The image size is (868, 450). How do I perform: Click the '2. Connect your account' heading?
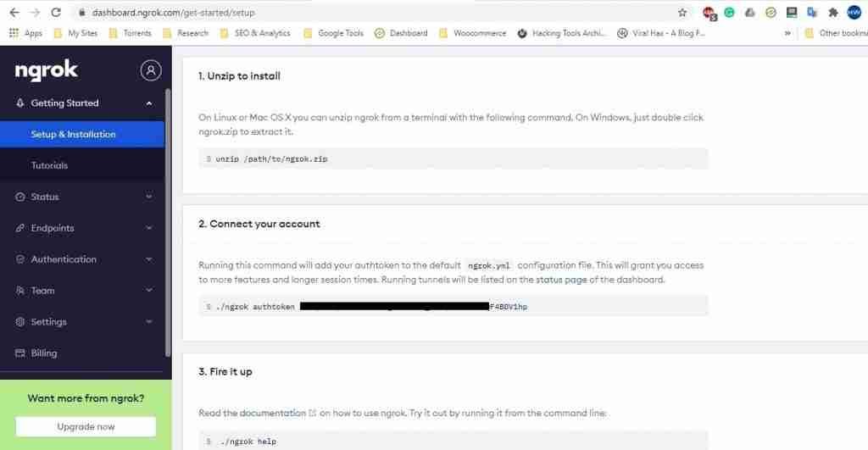coord(259,224)
